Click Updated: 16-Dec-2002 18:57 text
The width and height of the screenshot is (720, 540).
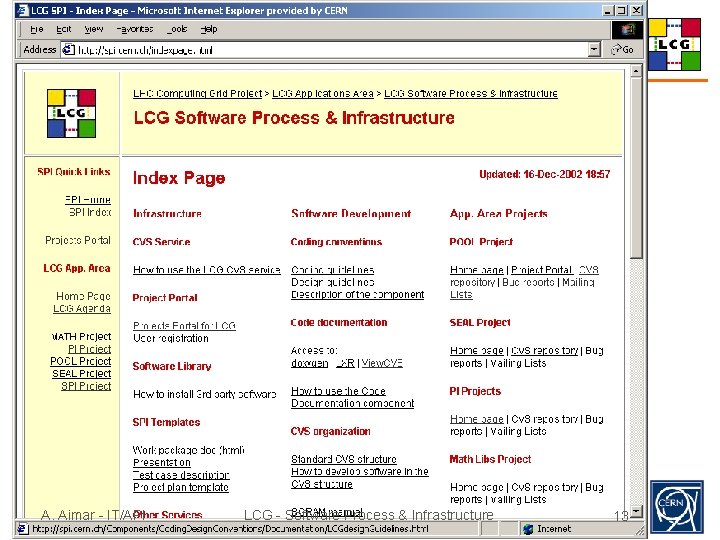(x=545, y=174)
